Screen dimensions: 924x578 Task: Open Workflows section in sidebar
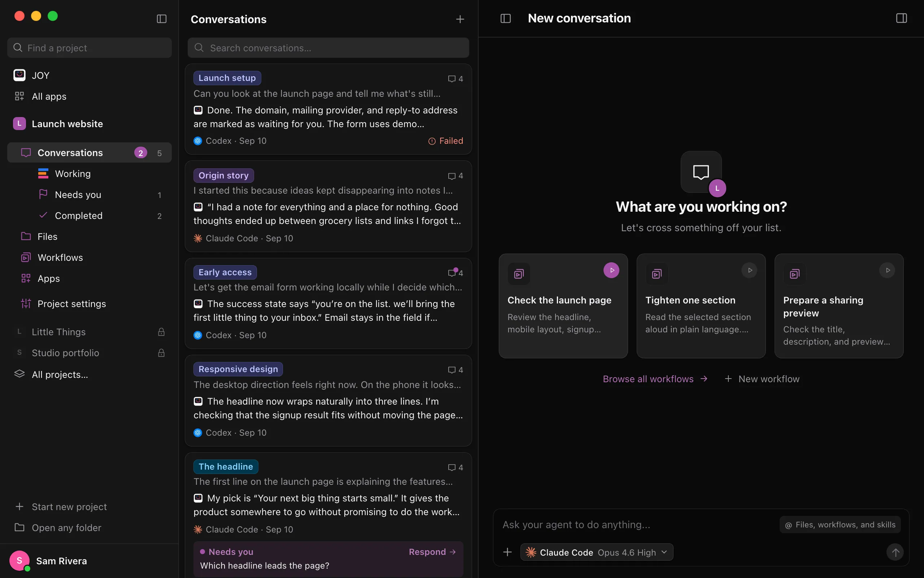point(90,258)
